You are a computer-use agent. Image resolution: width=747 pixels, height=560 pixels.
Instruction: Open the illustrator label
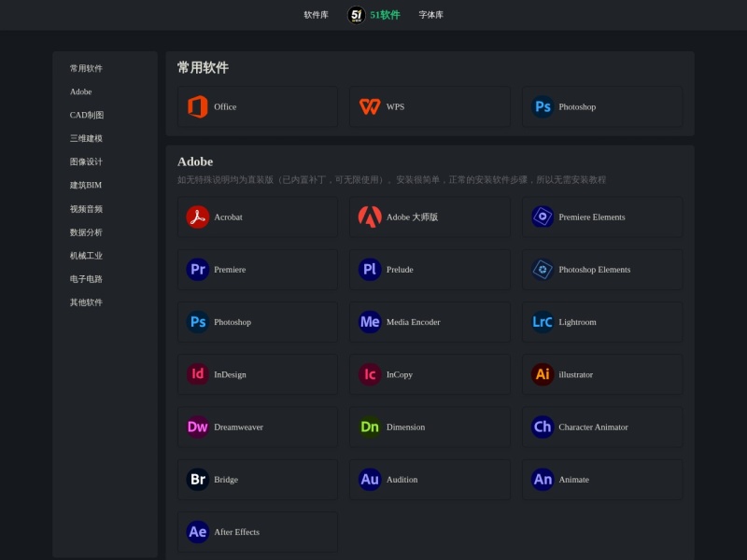[x=576, y=374]
